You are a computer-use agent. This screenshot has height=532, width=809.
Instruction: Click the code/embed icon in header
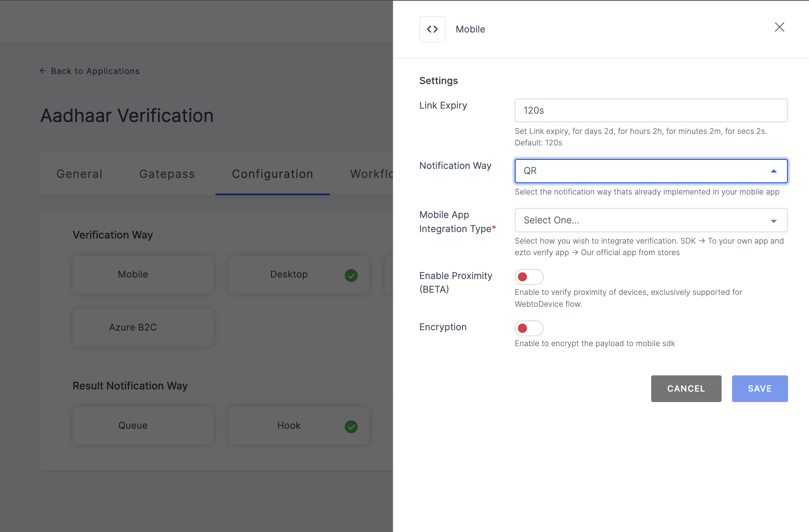(432, 29)
